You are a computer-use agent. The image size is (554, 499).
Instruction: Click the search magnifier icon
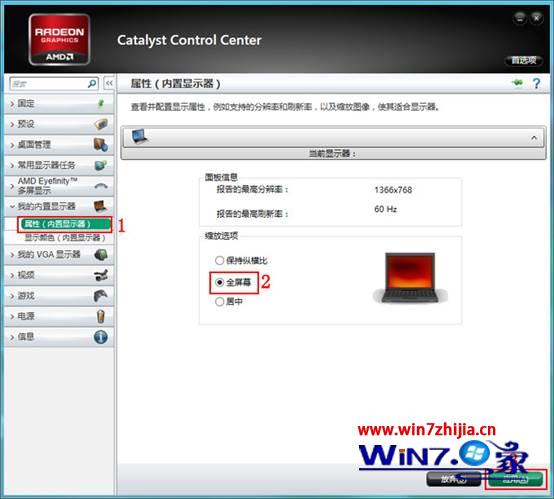(92, 84)
